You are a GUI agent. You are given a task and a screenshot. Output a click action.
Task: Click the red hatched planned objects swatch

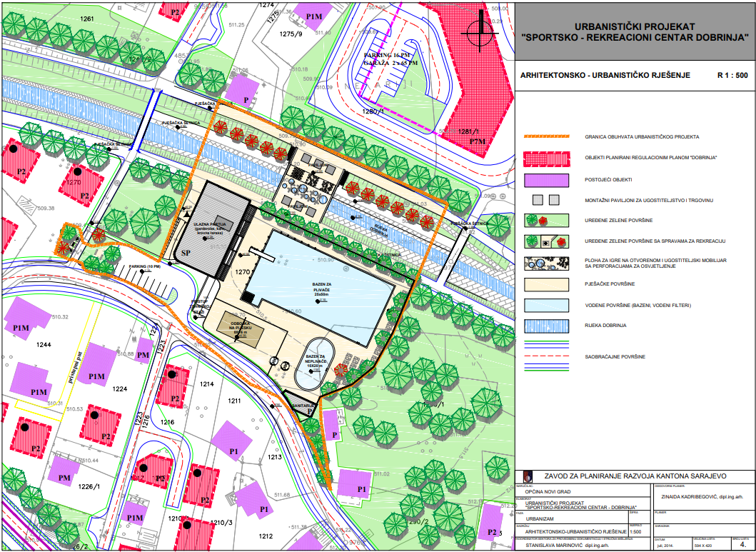546,158
